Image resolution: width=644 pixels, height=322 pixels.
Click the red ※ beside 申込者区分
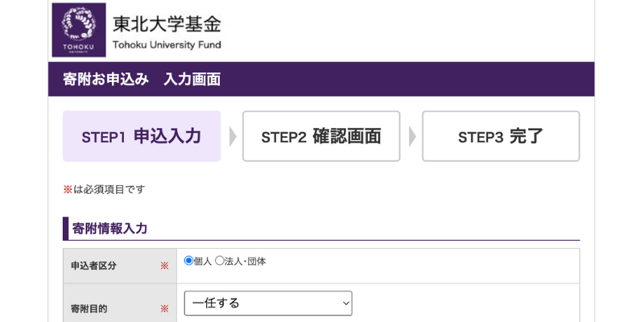coord(164,266)
